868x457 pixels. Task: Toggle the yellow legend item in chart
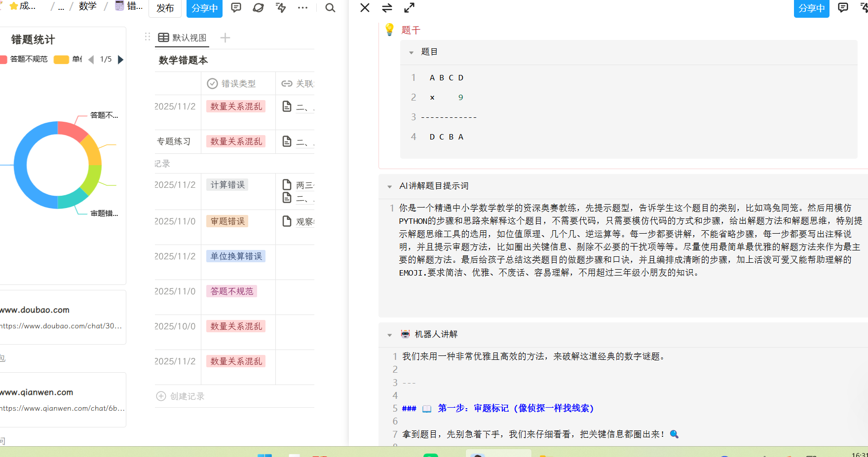[x=67, y=59]
